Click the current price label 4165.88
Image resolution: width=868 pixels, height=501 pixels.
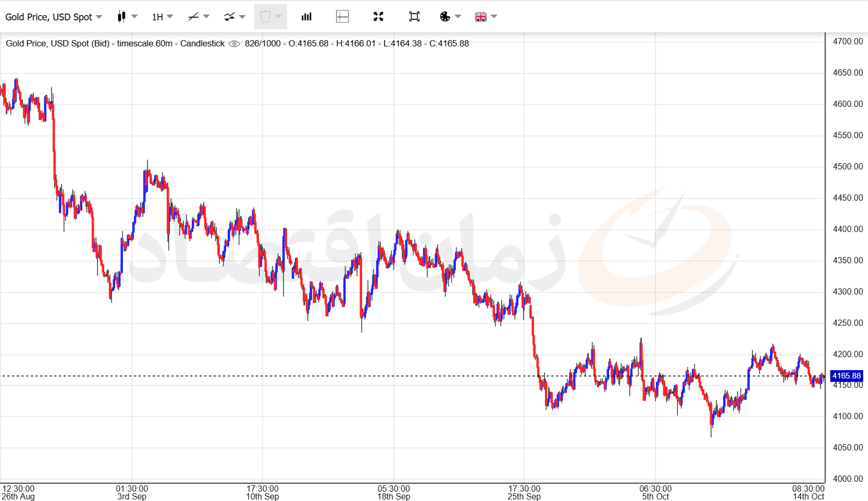pyautogui.click(x=846, y=376)
